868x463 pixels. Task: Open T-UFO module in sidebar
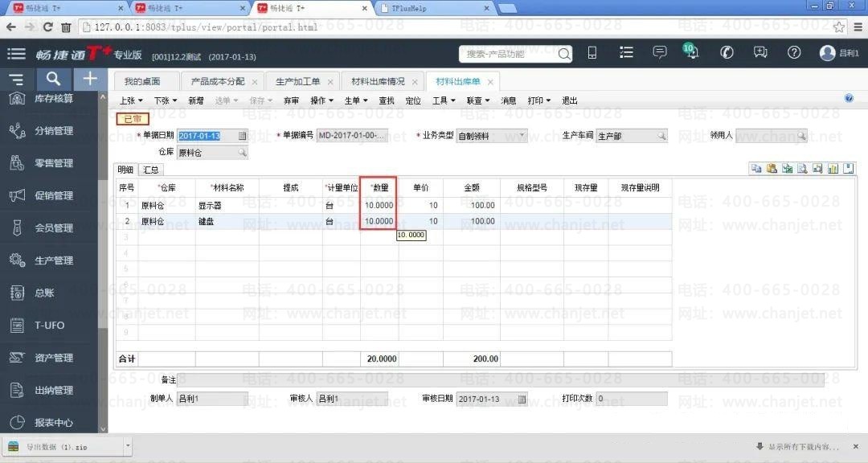click(49, 325)
